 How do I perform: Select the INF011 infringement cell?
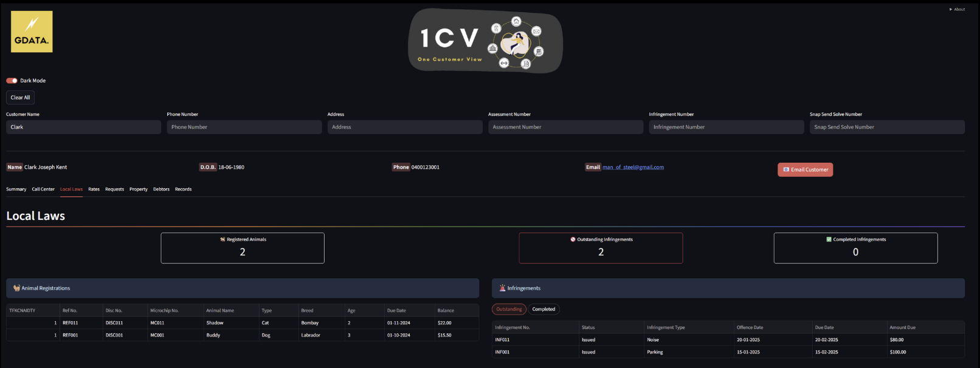tap(535, 339)
